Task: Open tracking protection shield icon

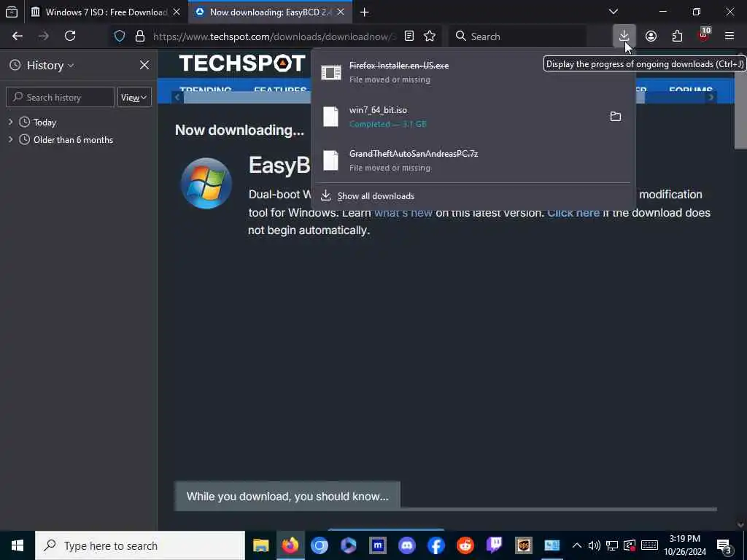Action: 120,36
